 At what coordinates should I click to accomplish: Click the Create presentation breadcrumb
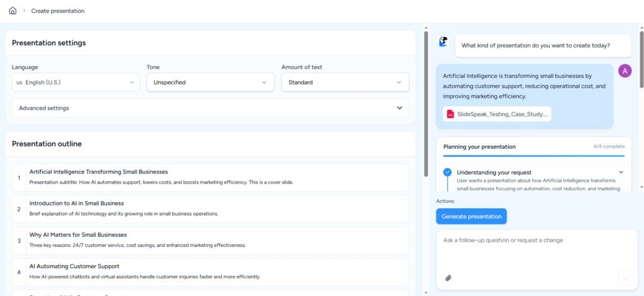pos(58,11)
